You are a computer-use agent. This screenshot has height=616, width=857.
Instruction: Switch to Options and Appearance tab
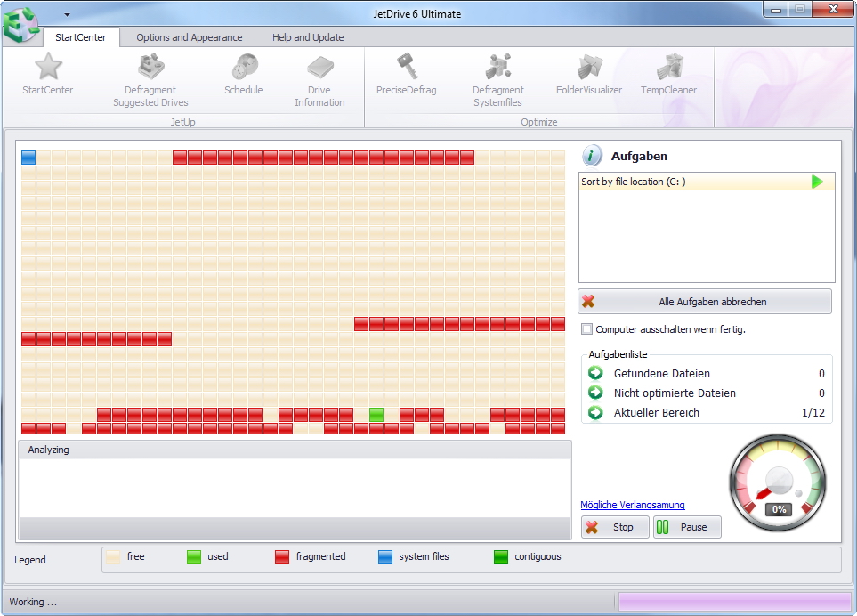[189, 37]
